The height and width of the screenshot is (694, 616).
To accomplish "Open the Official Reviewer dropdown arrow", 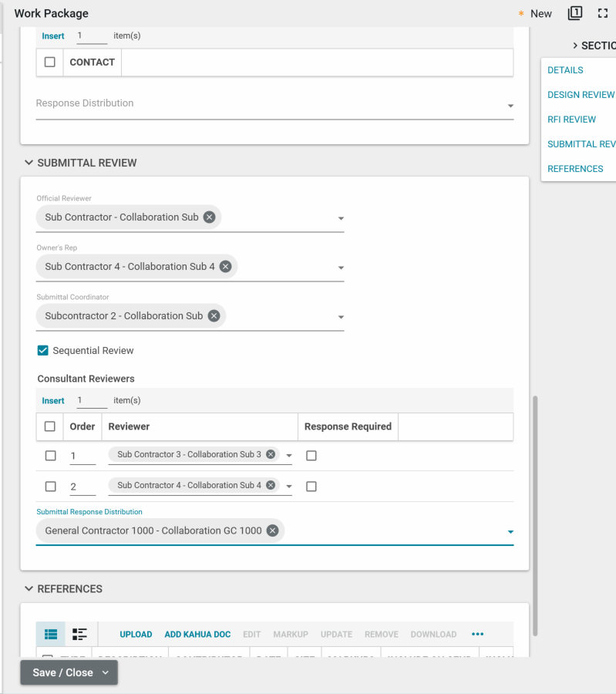I will [x=341, y=219].
